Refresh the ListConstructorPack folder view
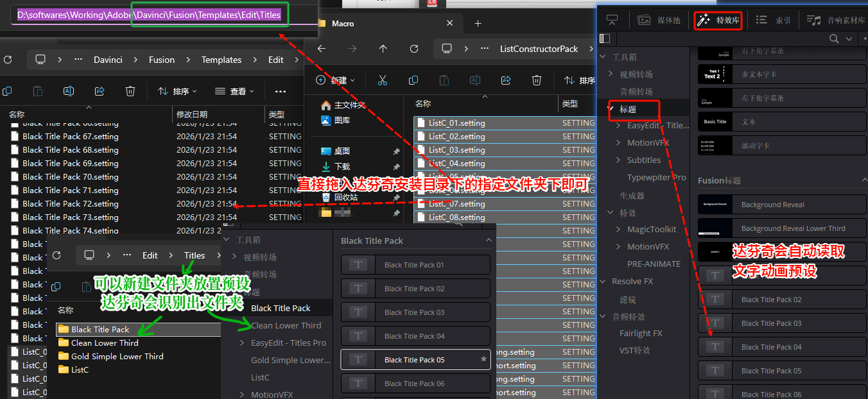 [414, 49]
